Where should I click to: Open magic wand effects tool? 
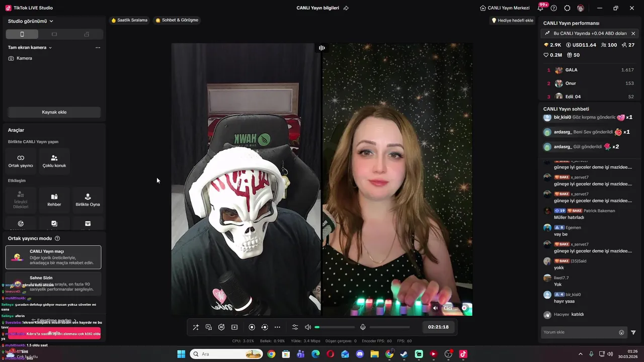[x=196, y=327]
